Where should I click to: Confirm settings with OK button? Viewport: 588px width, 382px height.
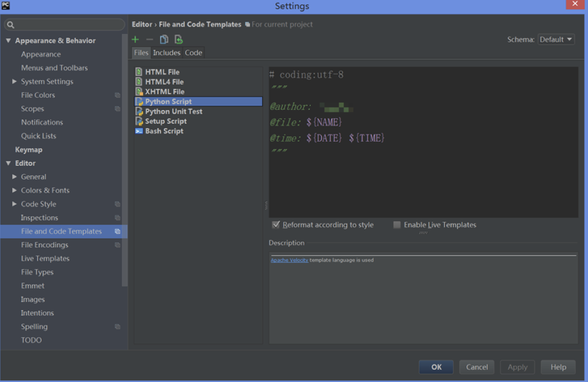coord(436,367)
